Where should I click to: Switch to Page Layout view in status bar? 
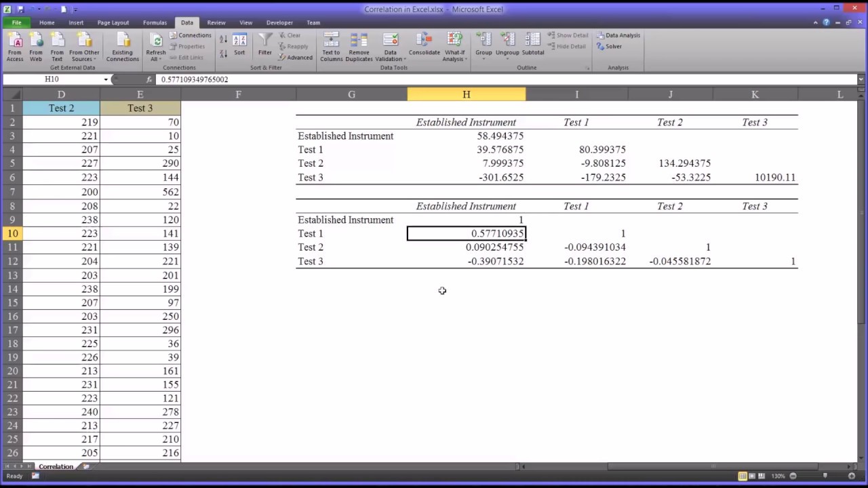click(753, 476)
